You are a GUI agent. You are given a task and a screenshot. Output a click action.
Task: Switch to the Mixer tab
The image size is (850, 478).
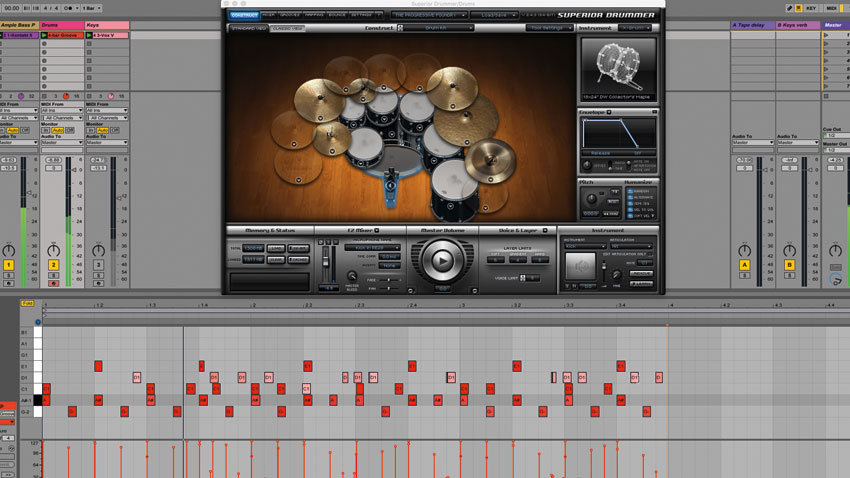click(268, 15)
